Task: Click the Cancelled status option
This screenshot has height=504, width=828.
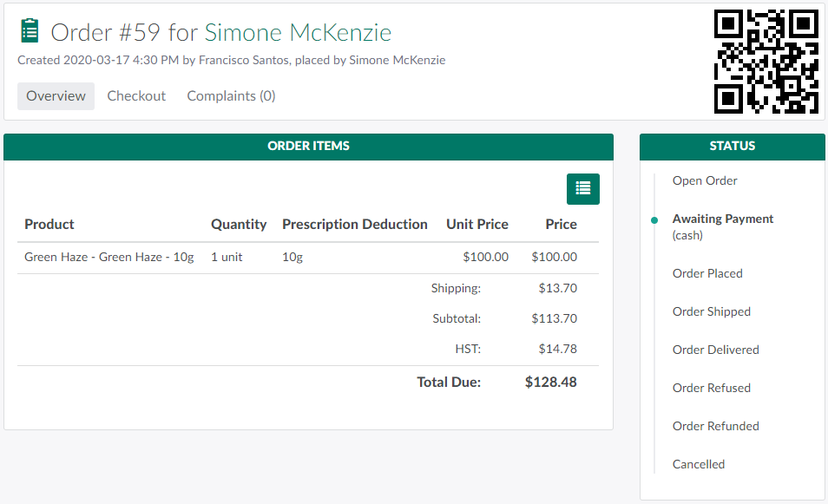Action: pyautogui.click(x=698, y=464)
